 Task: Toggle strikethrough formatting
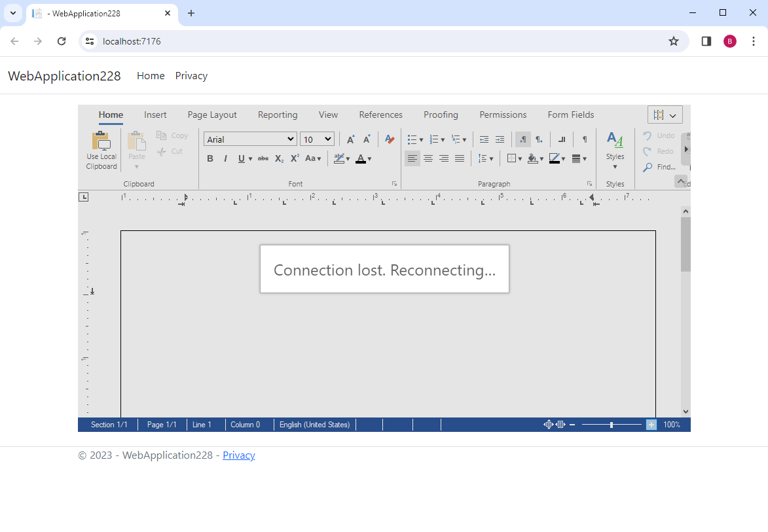tap(263, 158)
